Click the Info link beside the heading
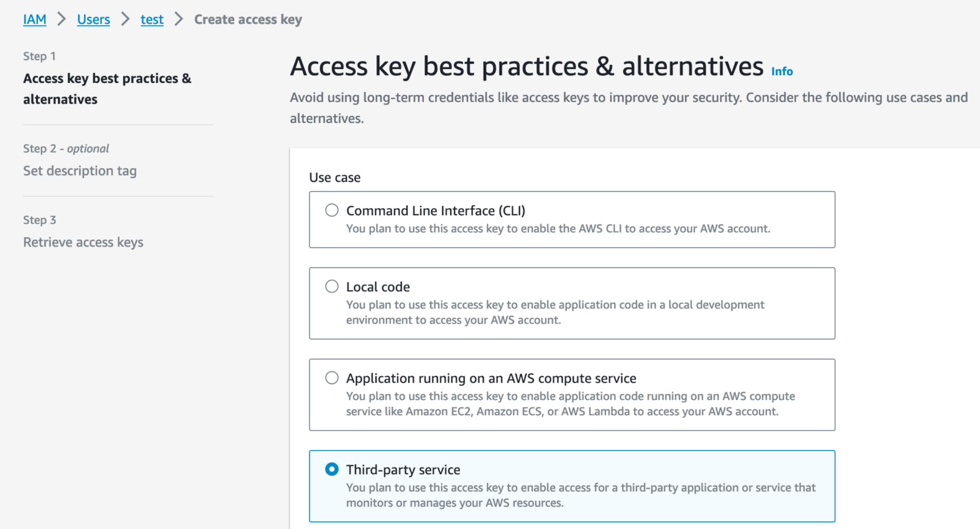The image size is (980, 529). pos(782,71)
